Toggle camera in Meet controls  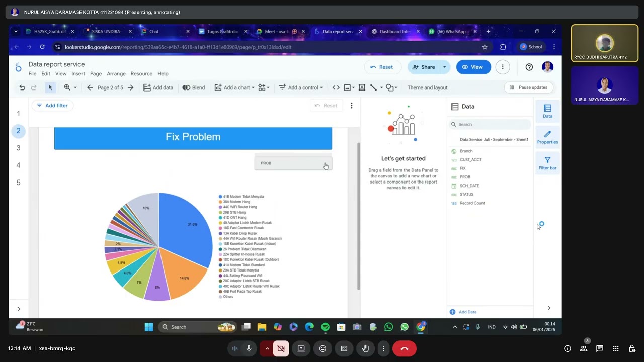click(281, 348)
